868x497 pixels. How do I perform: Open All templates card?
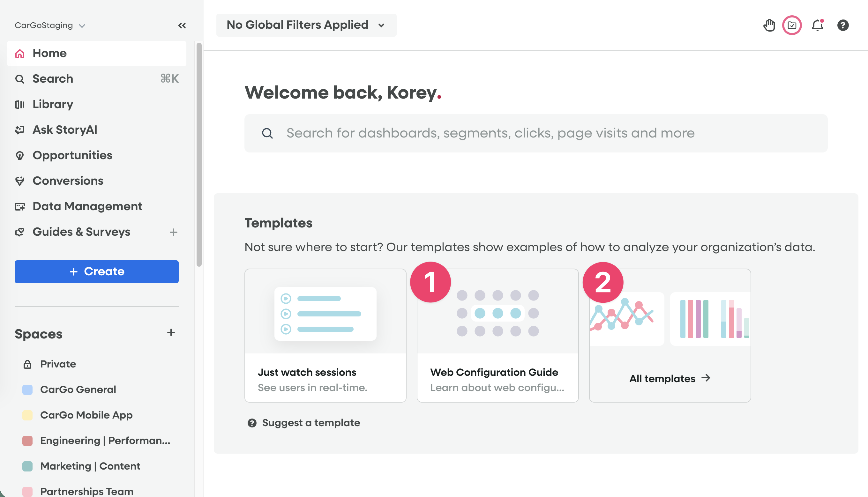[670, 378]
